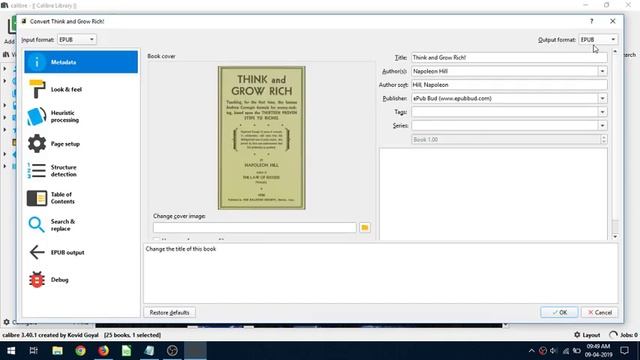Click the Author sort field
The width and height of the screenshot is (640, 360).
(509, 85)
